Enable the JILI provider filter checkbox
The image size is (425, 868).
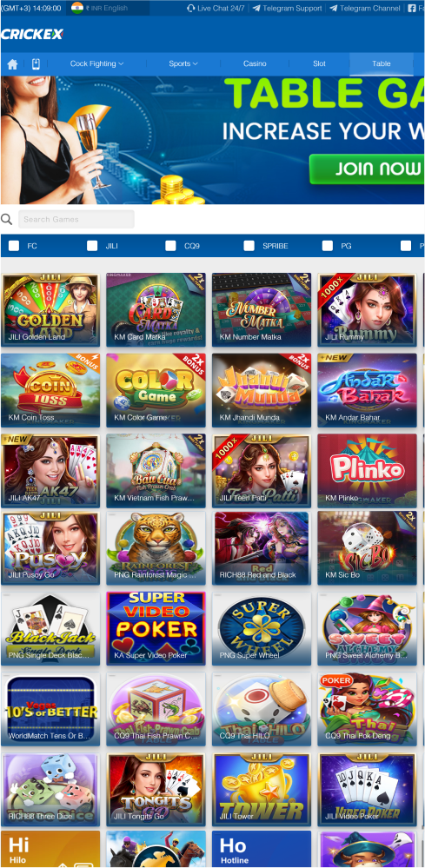tap(92, 246)
